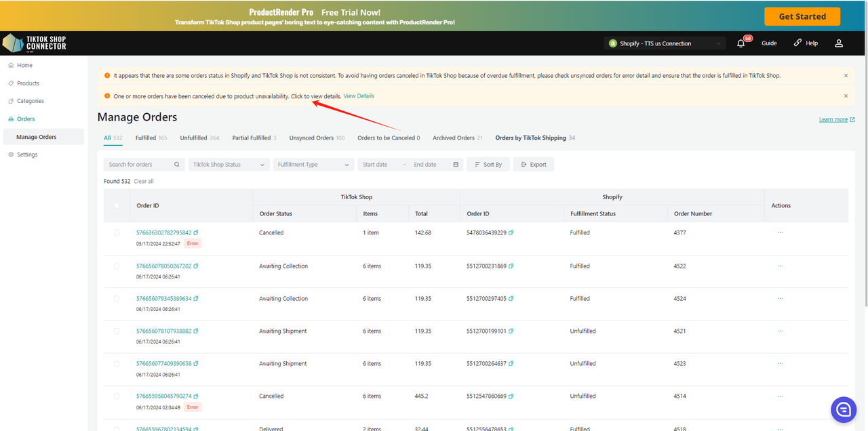
Task: Open actions menu for order 4521
Action: [781, 331]
